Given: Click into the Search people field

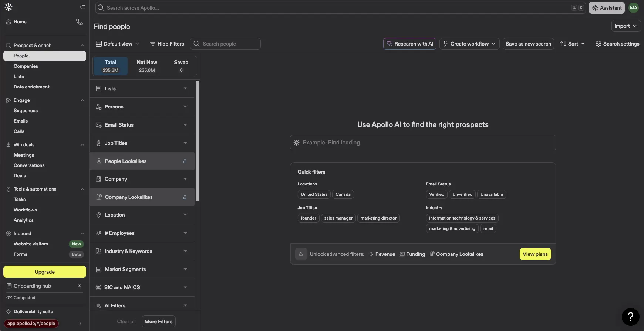Looking at the screenshot, I should 225,44.
